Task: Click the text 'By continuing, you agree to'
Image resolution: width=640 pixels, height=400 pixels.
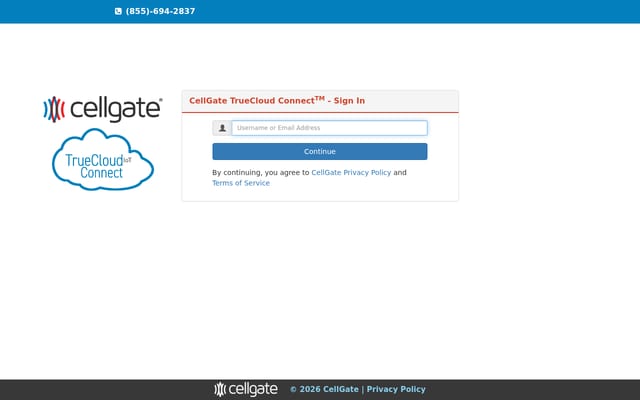Action: (261, 173)
